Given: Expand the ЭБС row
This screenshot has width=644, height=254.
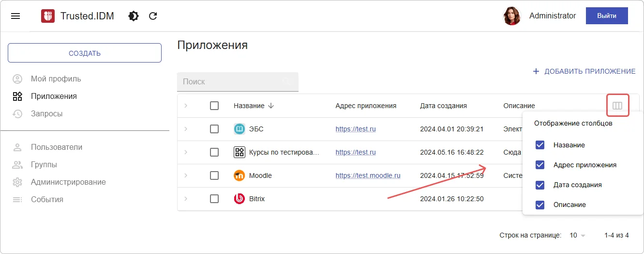Looking at the screenshot, I should point(186,129).
